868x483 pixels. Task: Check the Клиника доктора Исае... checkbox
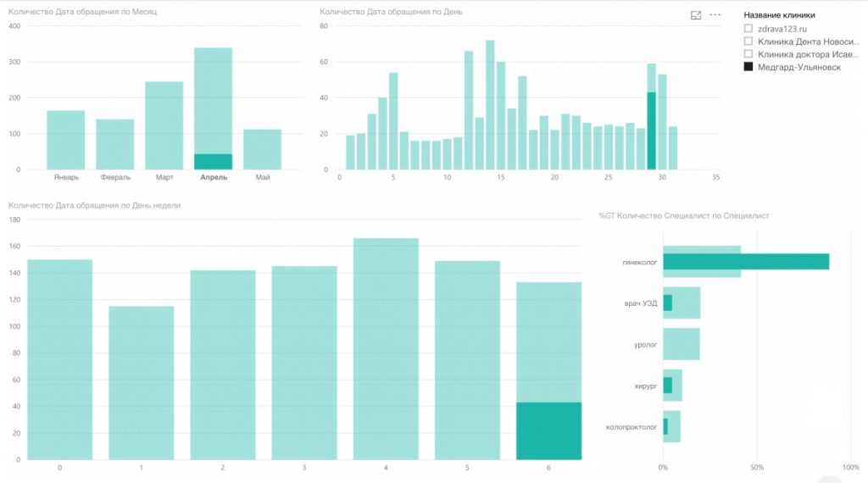click(x=748, y=53)
